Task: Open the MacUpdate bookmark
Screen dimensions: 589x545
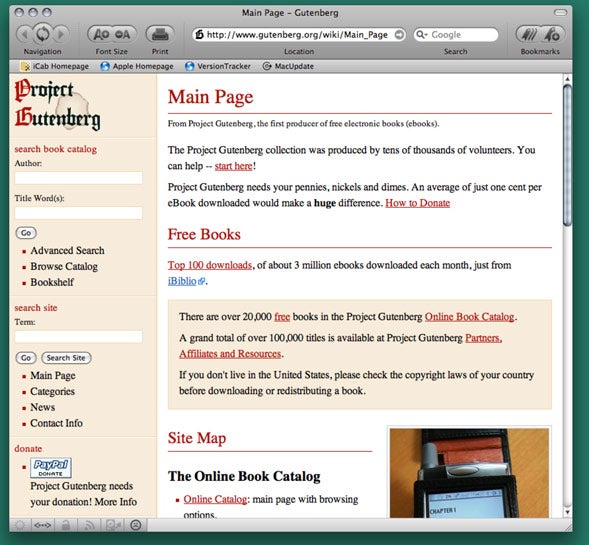Action: [288, 66]
